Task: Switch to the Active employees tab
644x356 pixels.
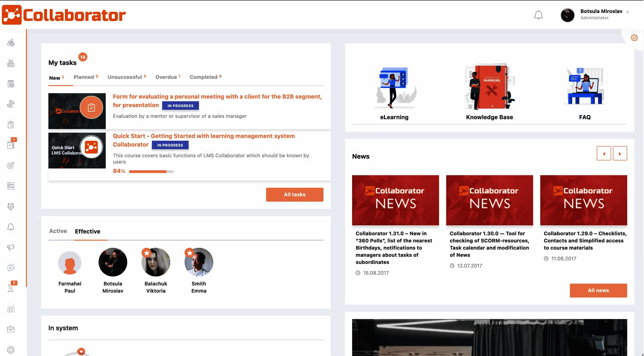Action: click(58, 231)
